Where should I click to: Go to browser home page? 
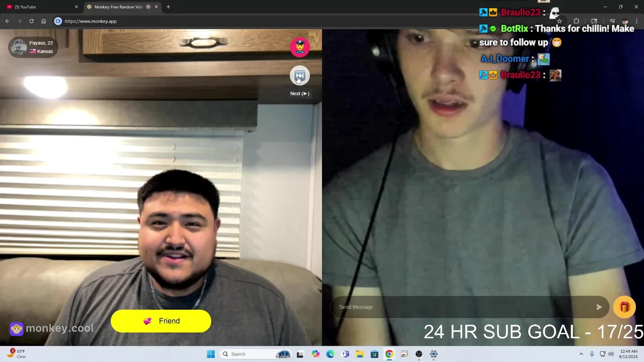click(43, 21)
